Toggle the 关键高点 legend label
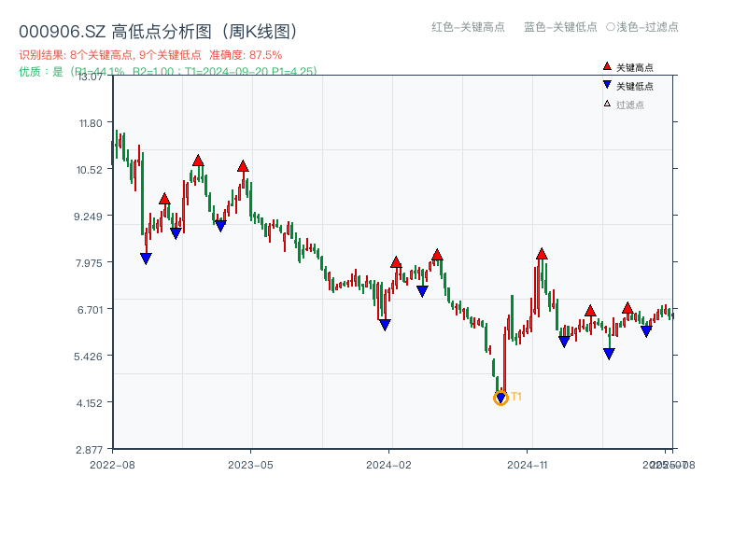 tap(635, 67)
